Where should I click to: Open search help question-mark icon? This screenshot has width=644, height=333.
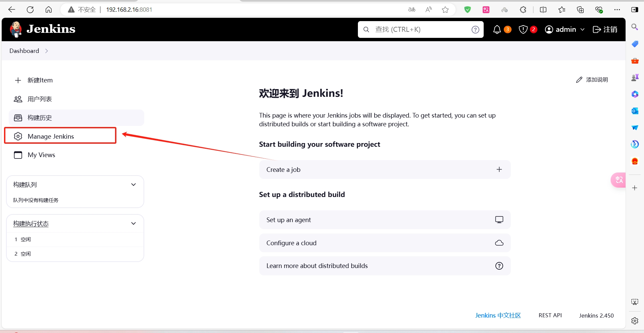click(475, 29)
